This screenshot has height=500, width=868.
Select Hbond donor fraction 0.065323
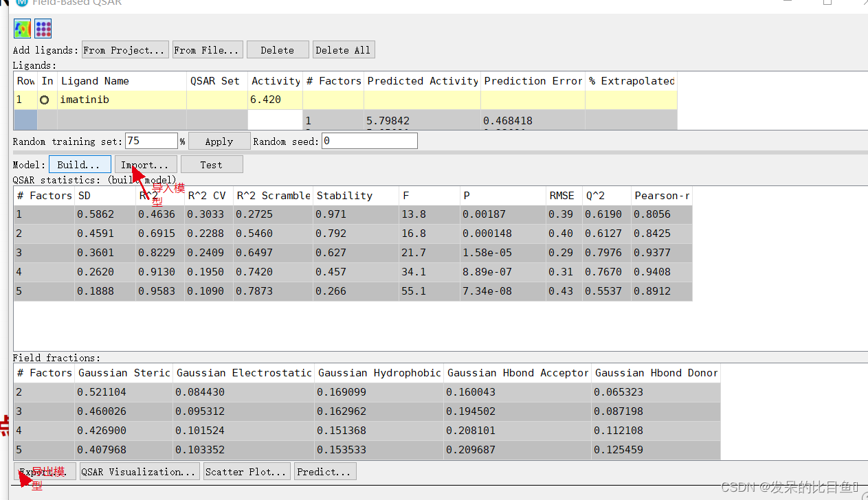tap(656, 392)
